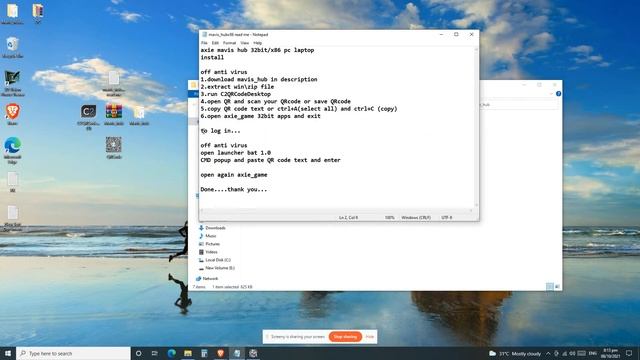The height and width of the screenshot is (360, 640).
Task: Click the weather 31°C Mostly cloudy widget
Action: [x=515, y=353]
